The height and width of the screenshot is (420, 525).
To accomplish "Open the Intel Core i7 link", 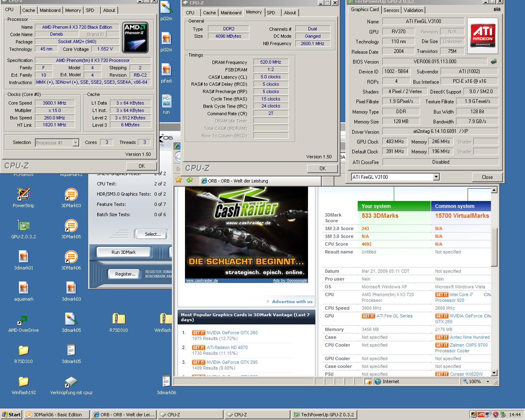I will (x=461, y=294).
